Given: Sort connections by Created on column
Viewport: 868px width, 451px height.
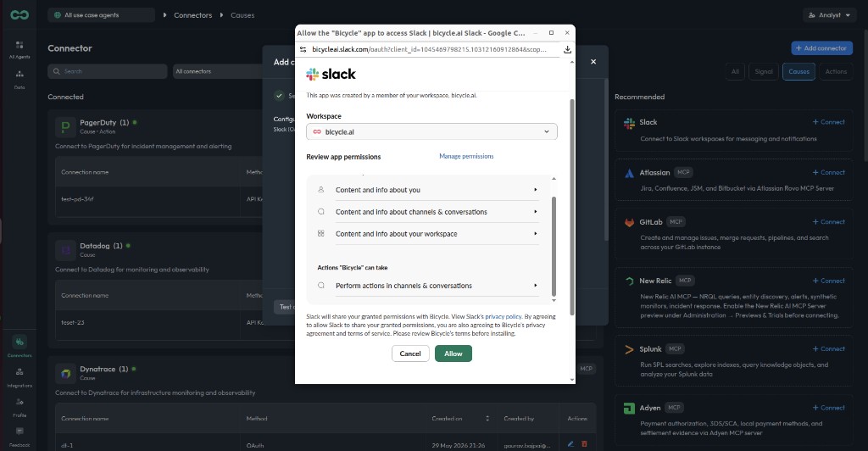Looking at the screenshot, I should pyautogui.click(x=487, y=418).
